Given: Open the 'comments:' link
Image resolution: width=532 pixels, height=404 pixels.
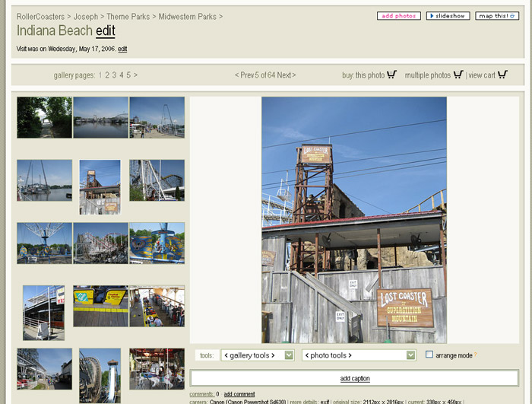Looking at the screenshot, I should coord(202,394).
